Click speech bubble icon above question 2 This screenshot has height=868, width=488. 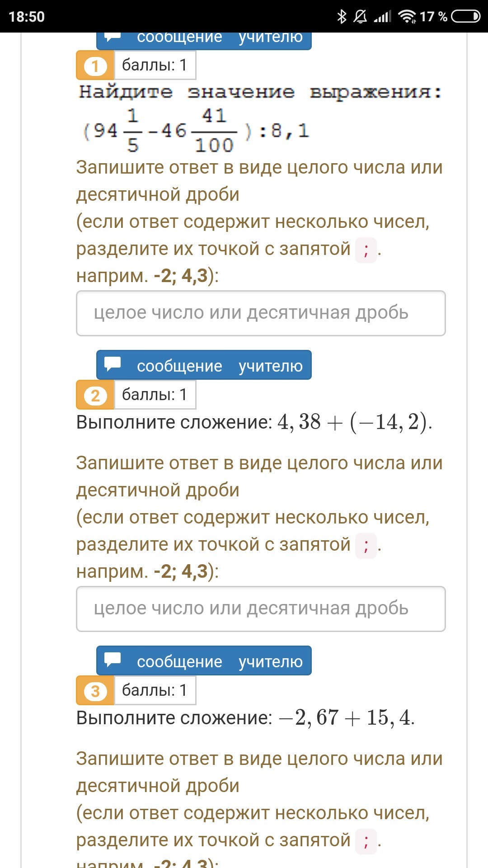click(x=113, y=364)
